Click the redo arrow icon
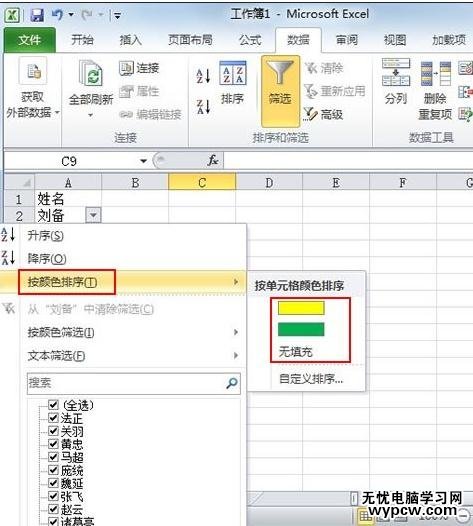The image size is (473, 526). click(x=87, y=15)
